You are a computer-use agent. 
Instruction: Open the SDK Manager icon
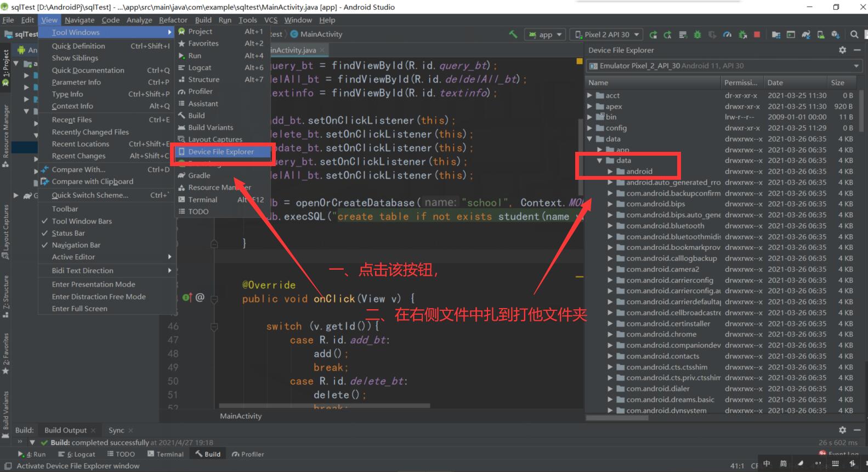[836, 35]
